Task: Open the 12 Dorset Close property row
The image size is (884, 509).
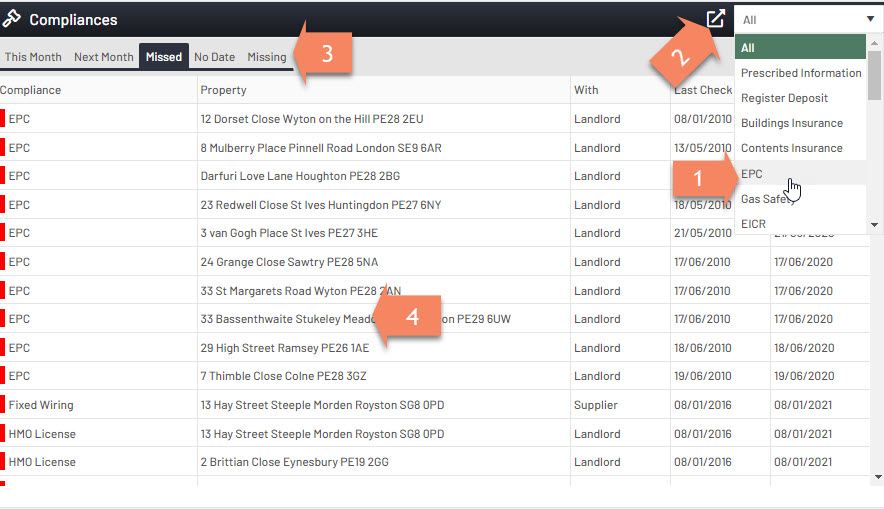Action: point(311,119)
